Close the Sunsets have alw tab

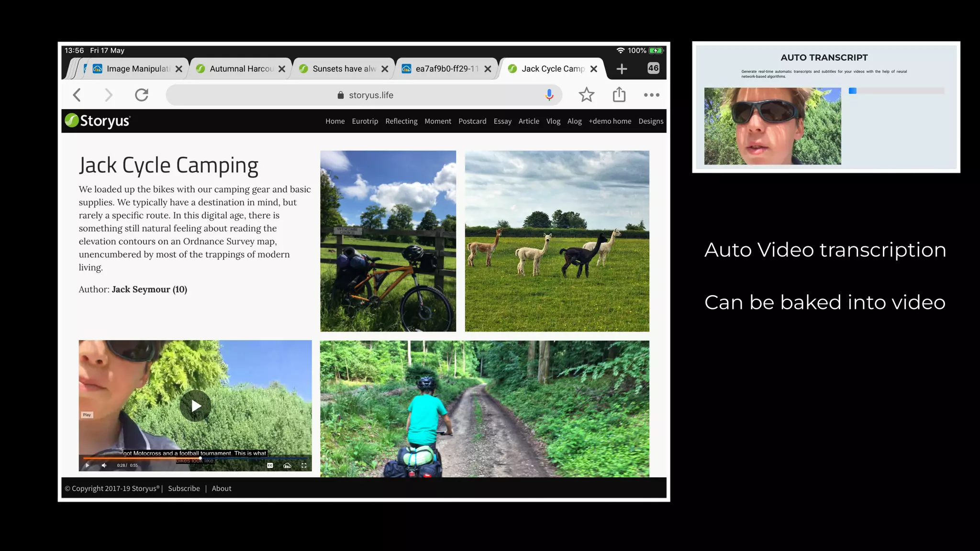pyautogui.click(x=385, y=69)
